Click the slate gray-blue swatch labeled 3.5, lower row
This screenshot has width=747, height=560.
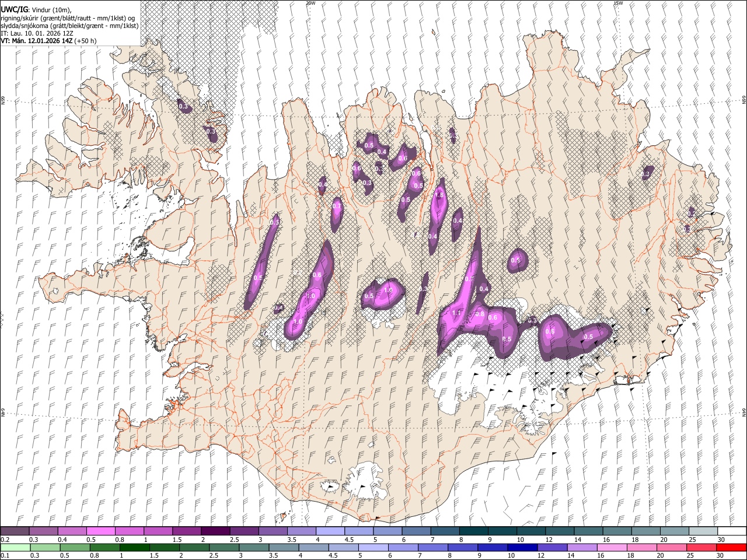pyautogui.click(x=284, y=547)
